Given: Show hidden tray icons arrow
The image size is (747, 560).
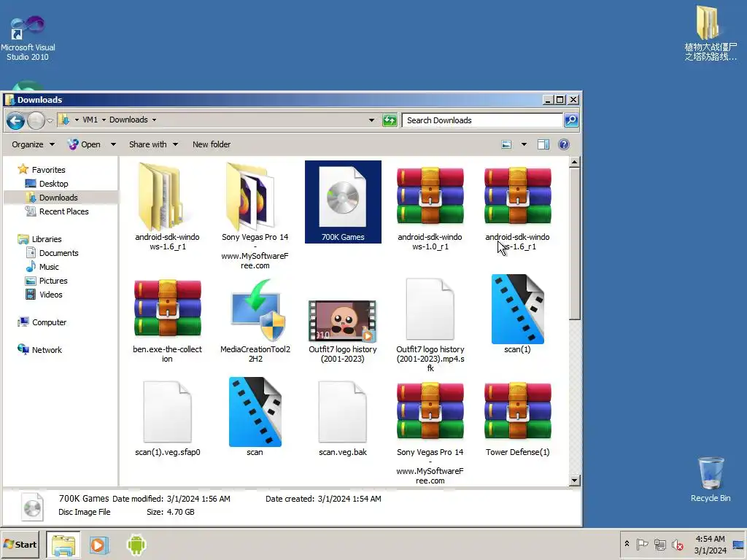Looking at the screenshot, I should coord(627,544).
